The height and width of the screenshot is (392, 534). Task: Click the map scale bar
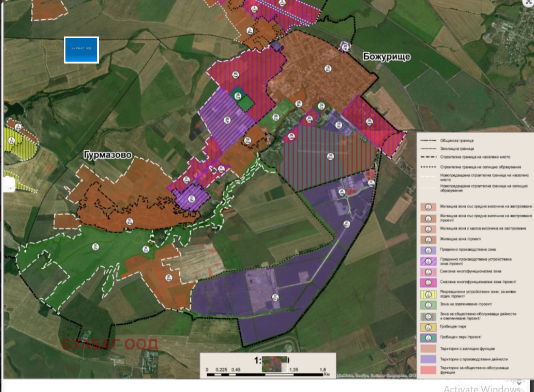(267, 370)
